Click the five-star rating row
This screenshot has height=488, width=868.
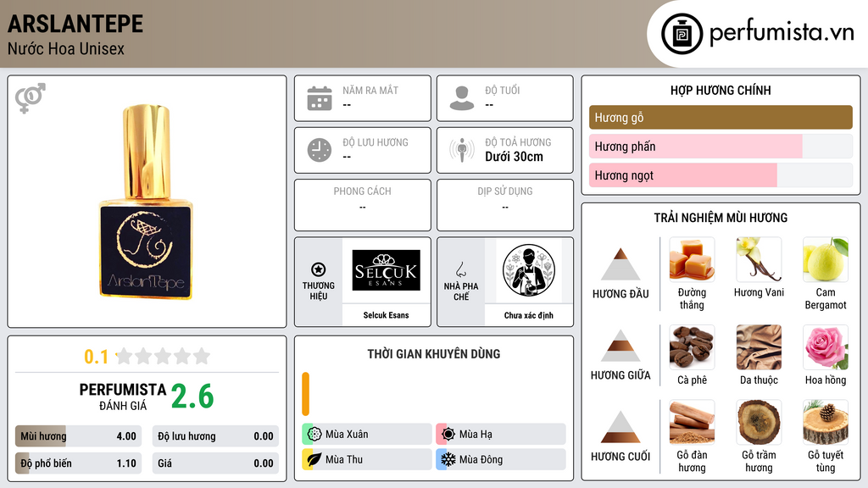click(x=163, y=356)
